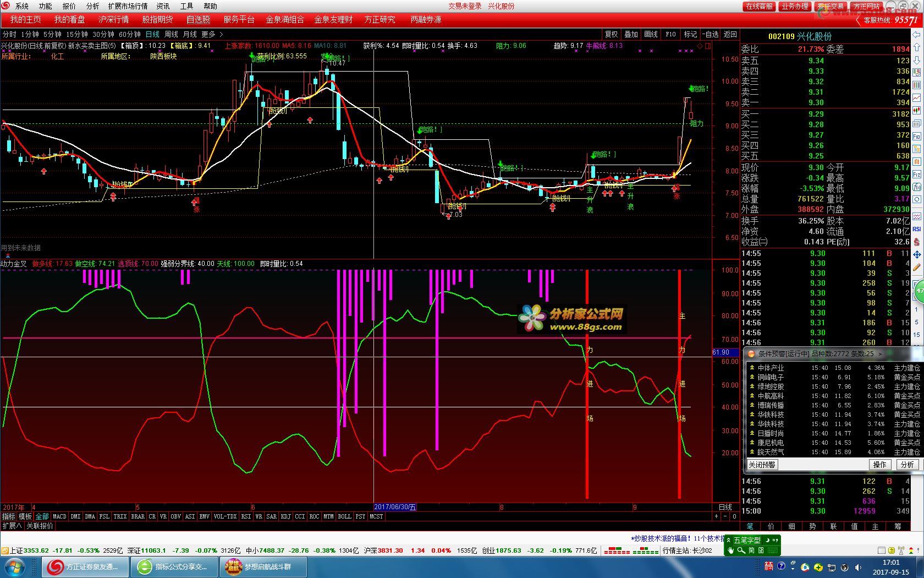Switch chart period to 1分钟

30,34
